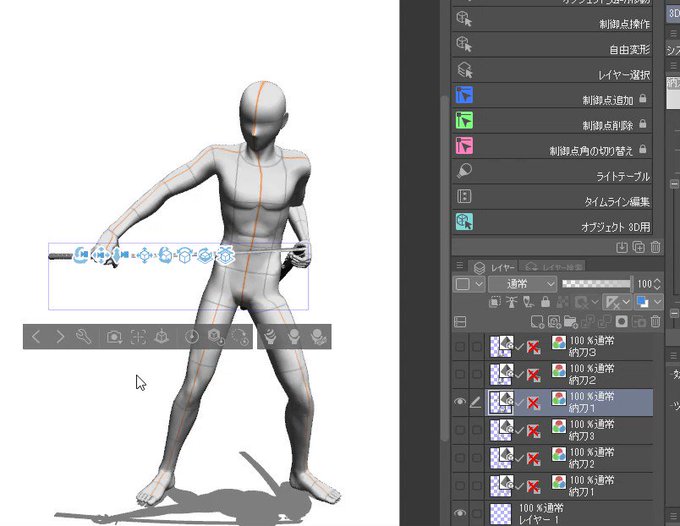Image resolution: width=680 pixels, height=526 pixels.
Task: Open the layer color dropdown arrow
Action: pyautogui.click(x=657, y=302)
